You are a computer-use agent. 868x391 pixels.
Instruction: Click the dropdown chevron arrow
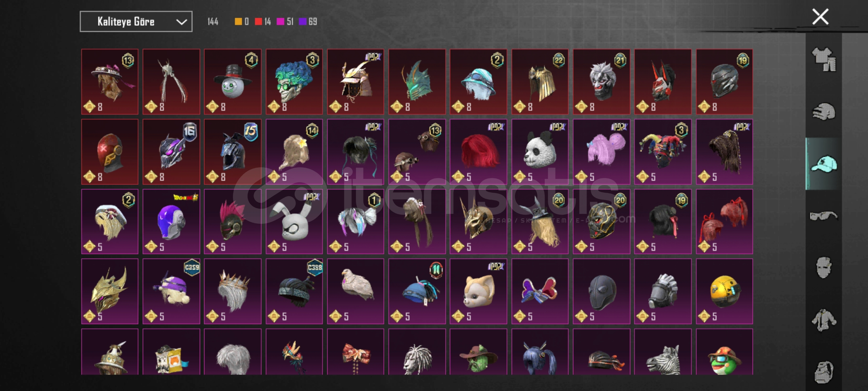coord(181,22)
